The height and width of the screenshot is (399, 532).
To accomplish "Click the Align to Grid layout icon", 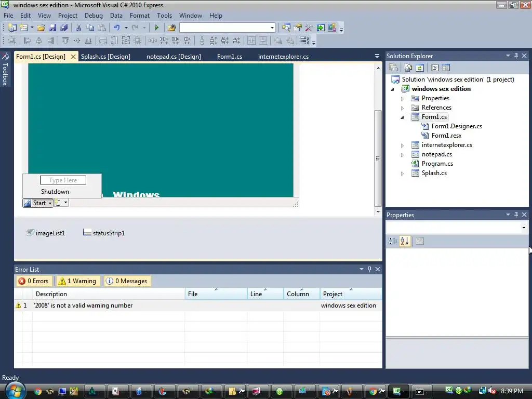I will (x=12, y=41).
